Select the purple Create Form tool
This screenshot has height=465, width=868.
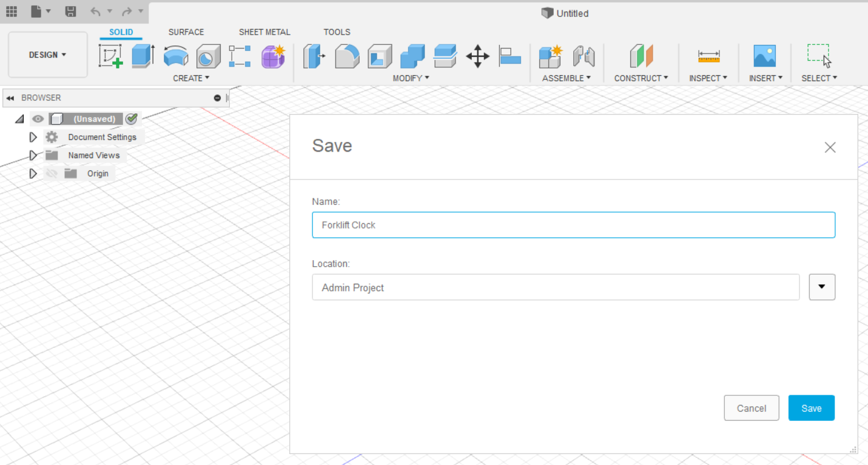pyautogui.click(x=273, y=56)
